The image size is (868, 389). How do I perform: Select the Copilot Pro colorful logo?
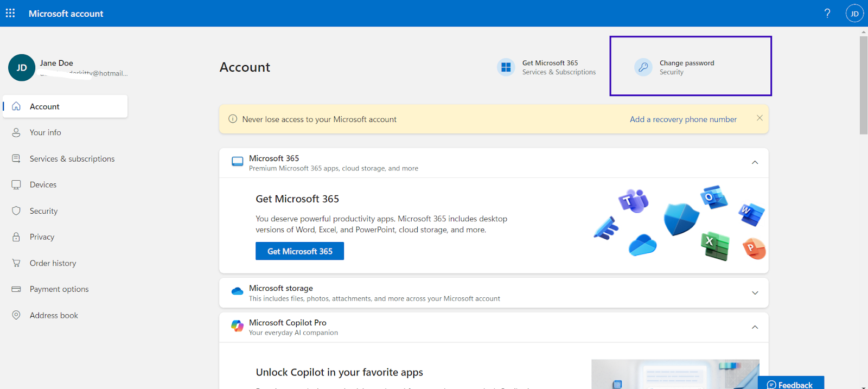237,326
